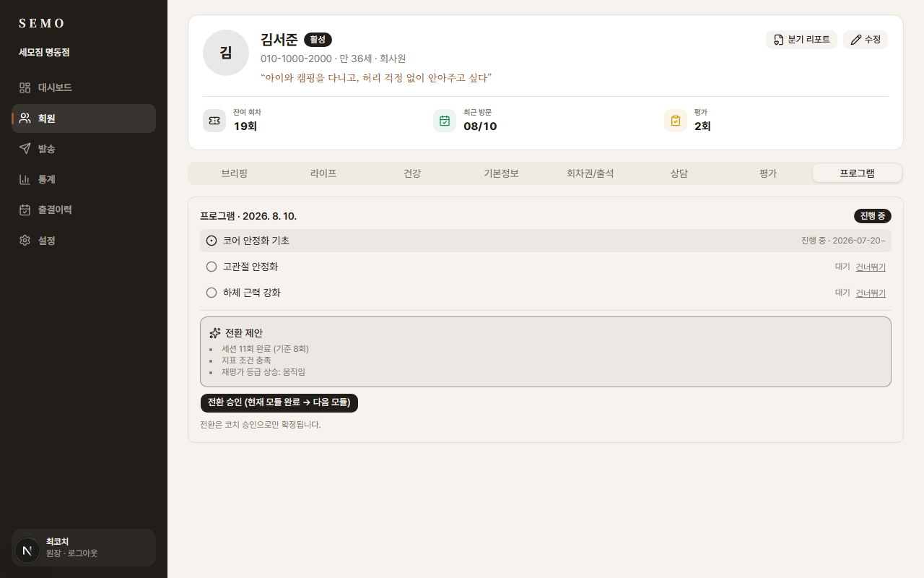Select the 출결이력 calendar icon
The height and width of the screenshot is (578, 924).
[x=25, y=210]
